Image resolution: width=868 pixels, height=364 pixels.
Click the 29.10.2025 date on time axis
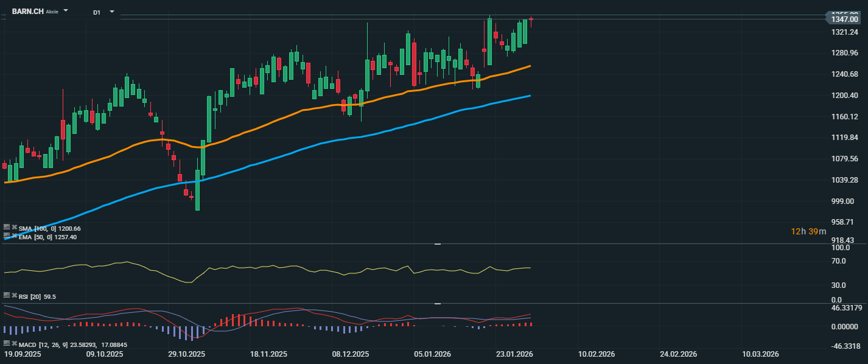click(187, 354)
